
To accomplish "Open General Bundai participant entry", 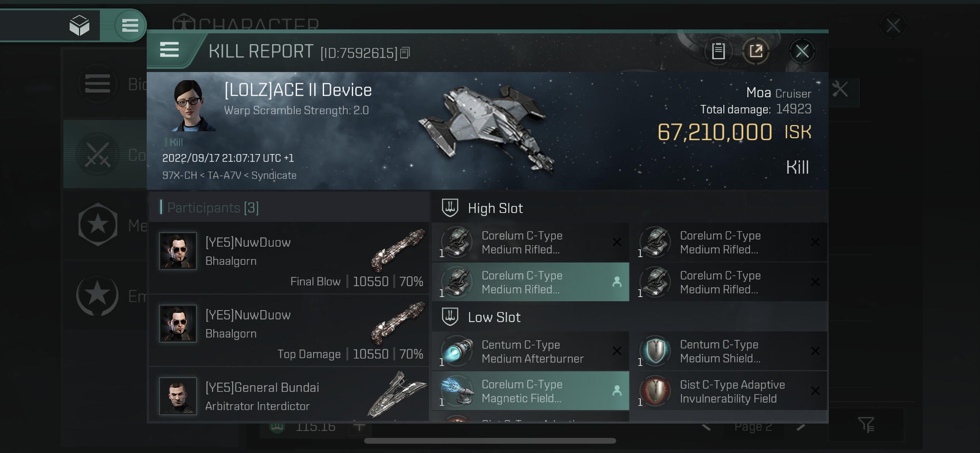I will pyautogui.click(x=289, y=396).
